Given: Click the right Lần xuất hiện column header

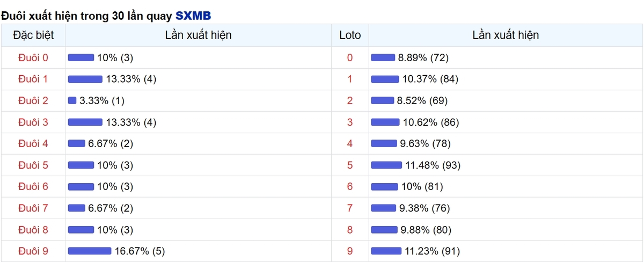Looking at the screenshot, I should (506, 35).
